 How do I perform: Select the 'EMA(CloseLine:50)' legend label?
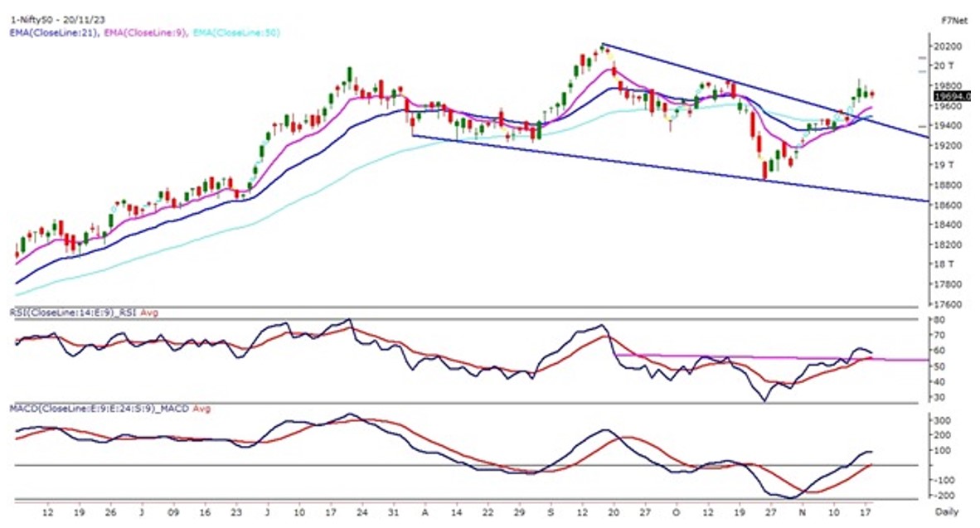tap(236, 32)
